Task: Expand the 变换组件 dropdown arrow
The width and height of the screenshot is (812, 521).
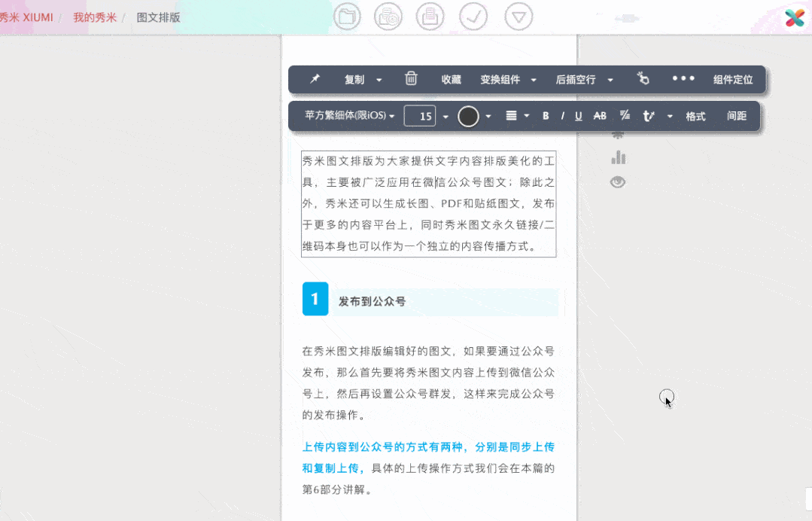Action: pyautogui.click(x=534, y=80)
